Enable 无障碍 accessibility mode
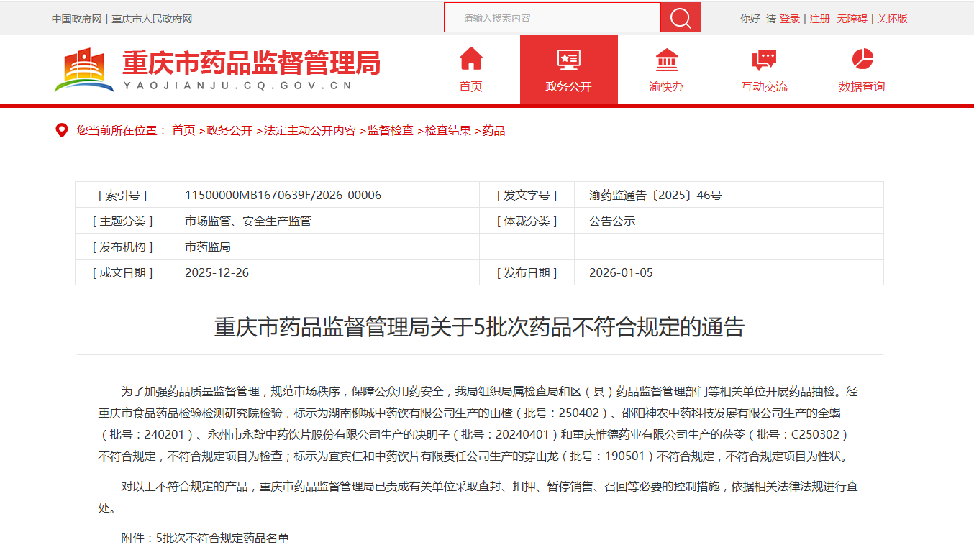974x560 pixels. pyautogui.click(x=852, y=19)
